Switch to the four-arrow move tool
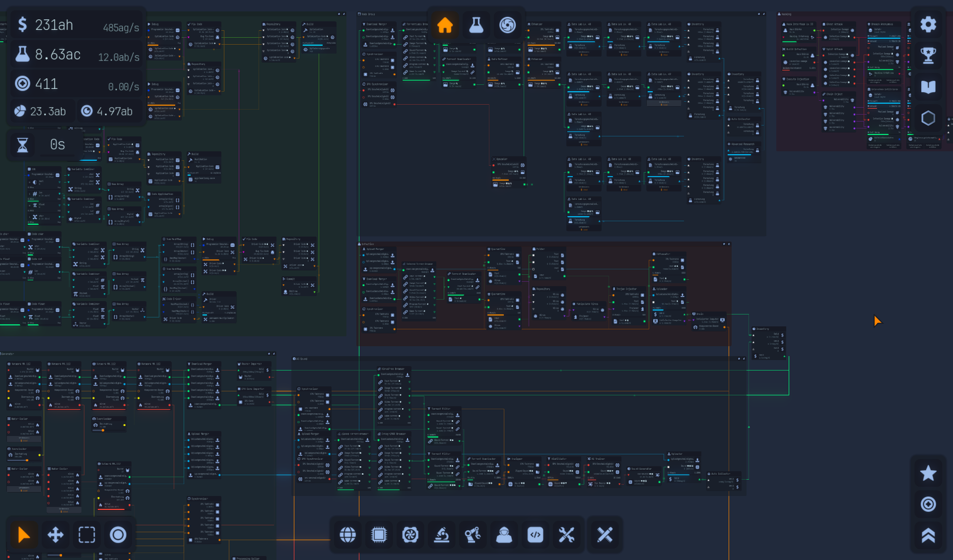The height and width of the screenshot is (560, 953). [55, 535]
